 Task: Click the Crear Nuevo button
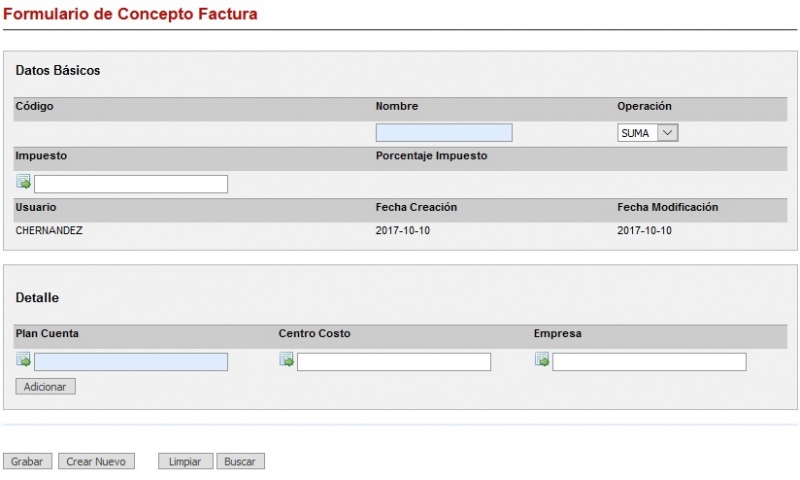[x=96, y=462]
